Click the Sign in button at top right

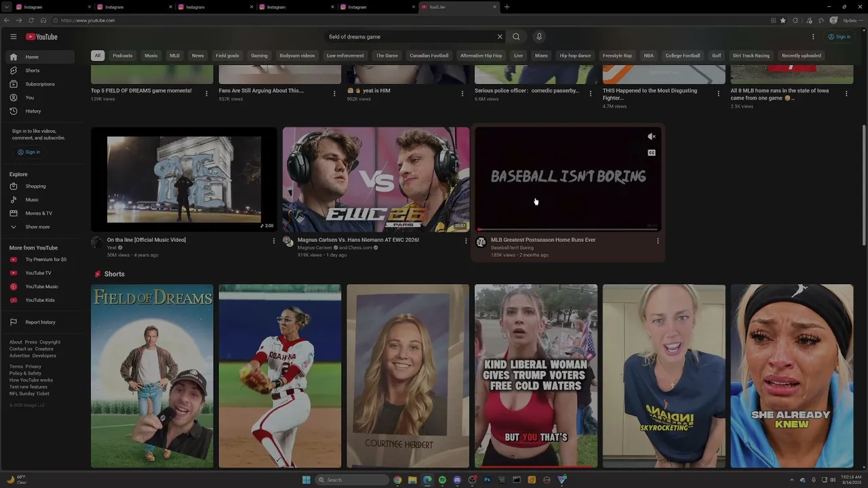(x=840, y=37)
